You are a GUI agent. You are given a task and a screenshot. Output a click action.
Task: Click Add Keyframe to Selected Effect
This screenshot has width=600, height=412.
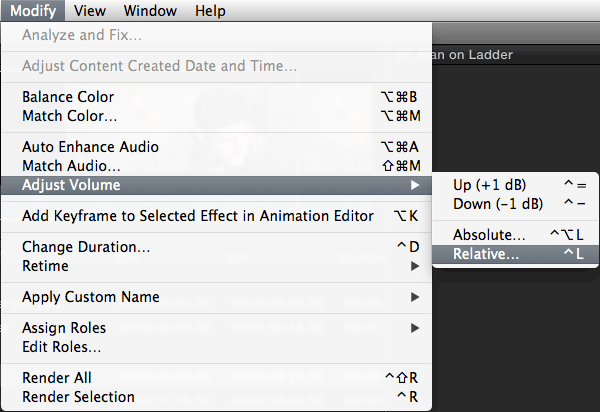(x=198, y=216)
